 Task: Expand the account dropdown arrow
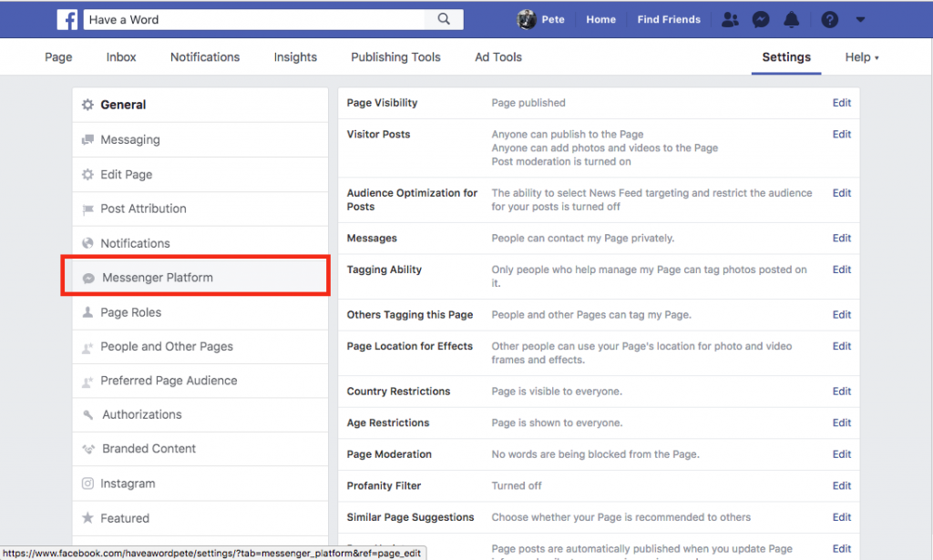pyautogui.click(x=860, y=20)
